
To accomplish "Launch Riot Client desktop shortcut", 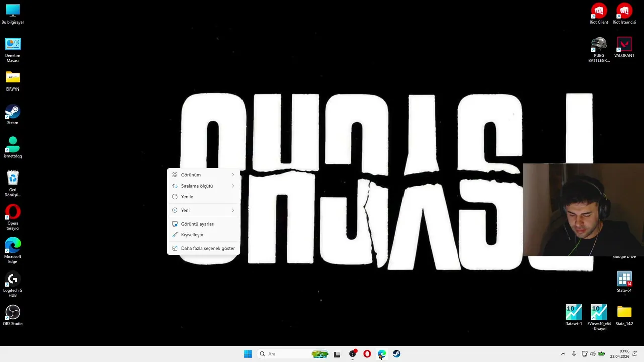I will (x=599, y=14).
